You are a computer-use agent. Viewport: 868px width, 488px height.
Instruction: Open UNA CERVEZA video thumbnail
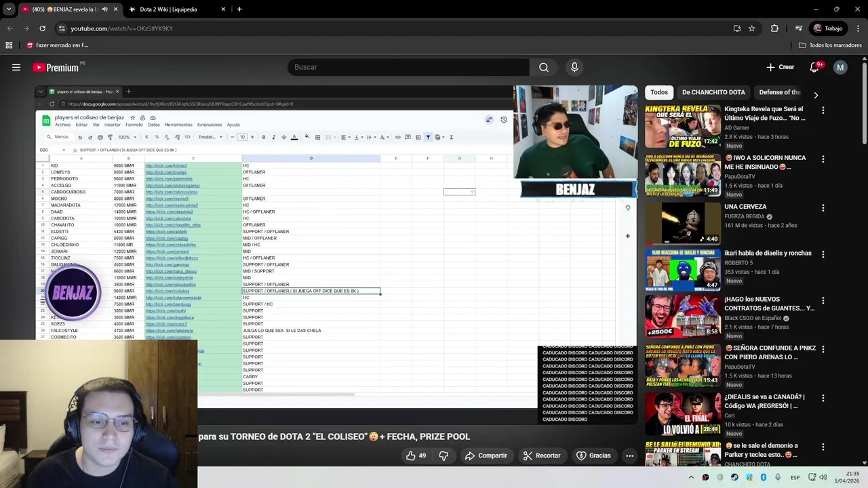tap(683, 224)
